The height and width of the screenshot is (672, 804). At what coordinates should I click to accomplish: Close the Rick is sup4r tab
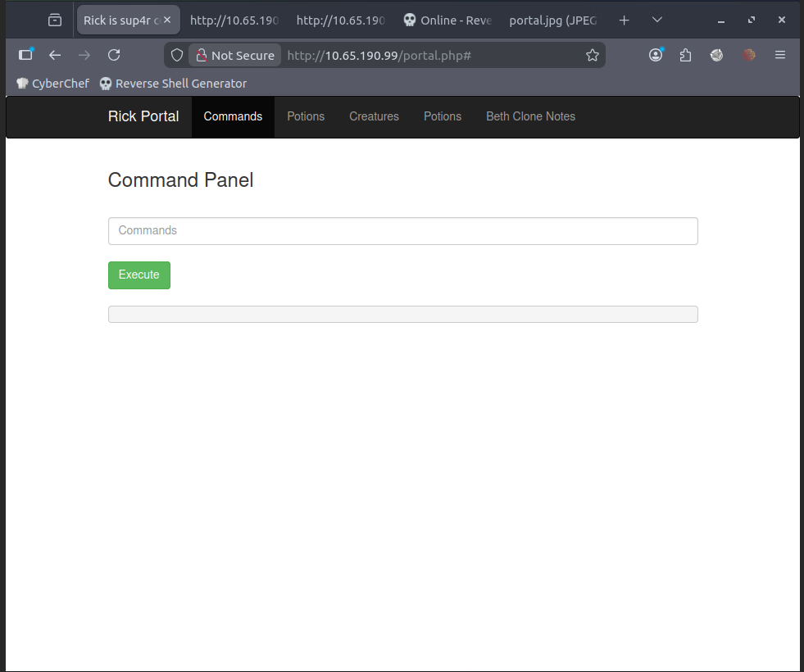(x=167, y=20)
